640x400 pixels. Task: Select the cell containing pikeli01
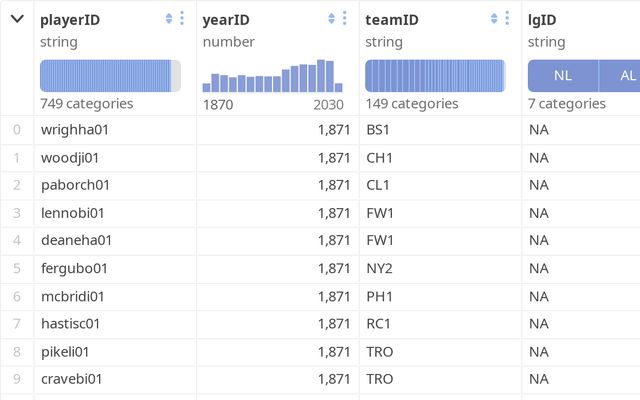pyautogui.click(x=65, y=352)
